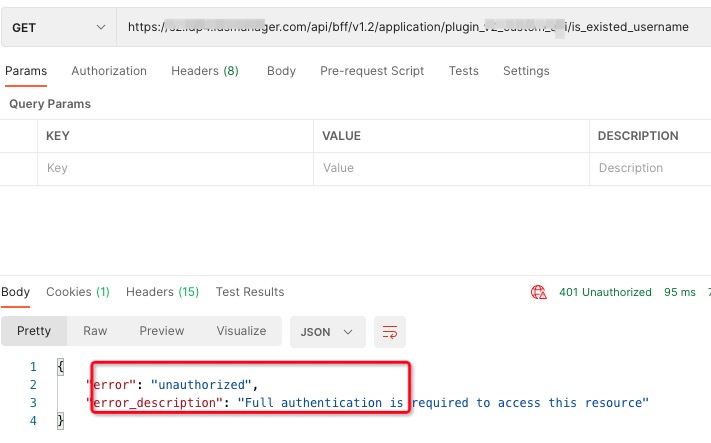The image size is (711, 443).
Task: Go to the Tests tab
Action: coord(463,71)
